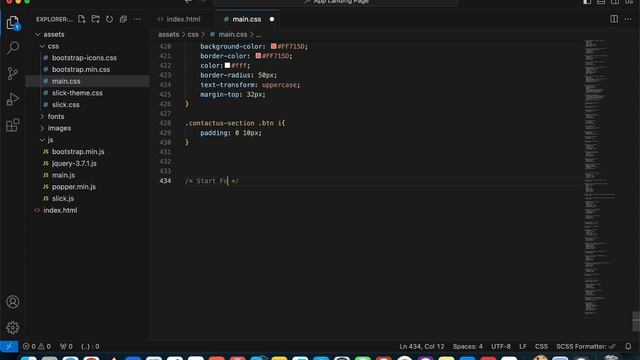Click the uppercase value on line 424
The width and height of the screenshot is (640, 360).
point(279,85)
